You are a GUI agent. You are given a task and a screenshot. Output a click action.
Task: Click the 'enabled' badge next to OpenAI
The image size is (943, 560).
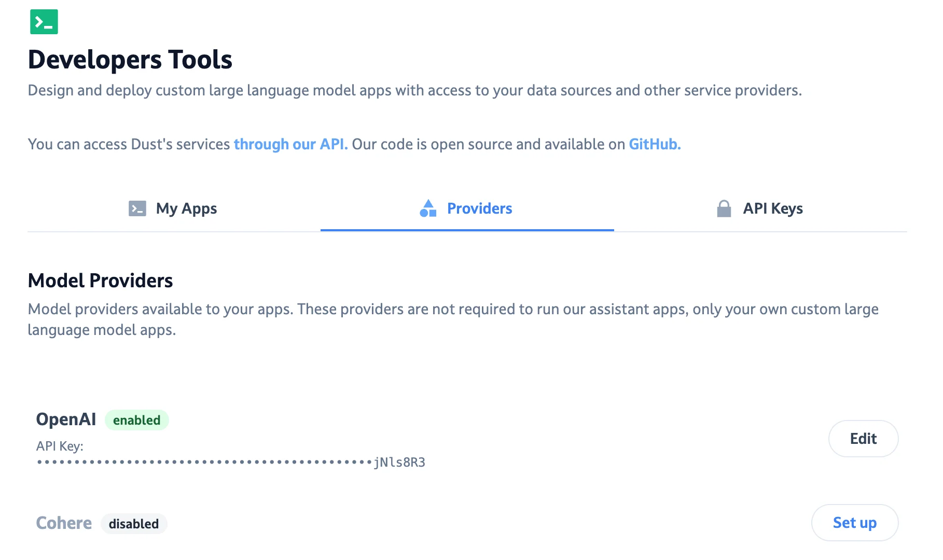point(136,419)
